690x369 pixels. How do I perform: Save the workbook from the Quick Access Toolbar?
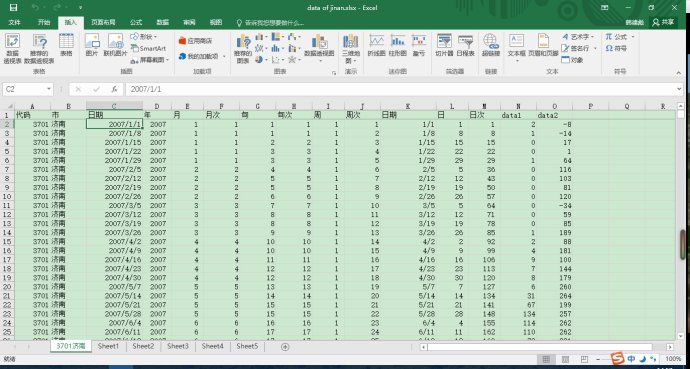coord(13,7)
